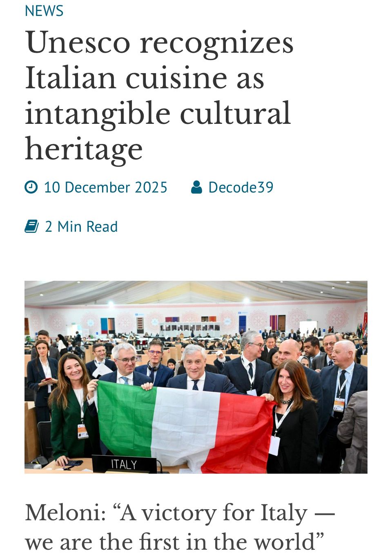
Task: Click the author person icon
Action: click(x=197, y=187)
